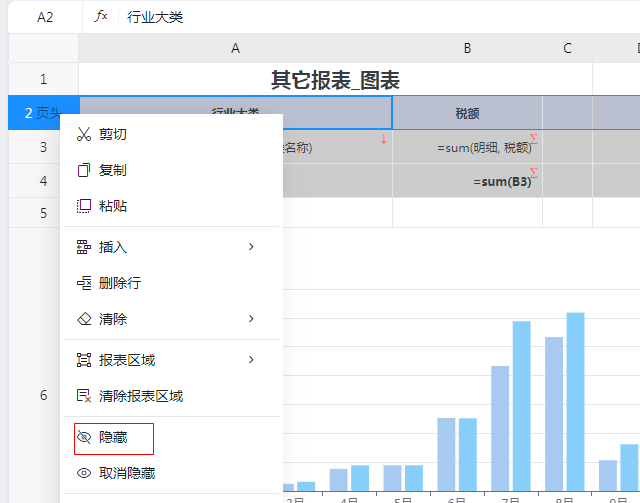Choose 清除报表区域 from the context menu
The width and height of the screenshot is (640, 503).
tap(140, 396)
